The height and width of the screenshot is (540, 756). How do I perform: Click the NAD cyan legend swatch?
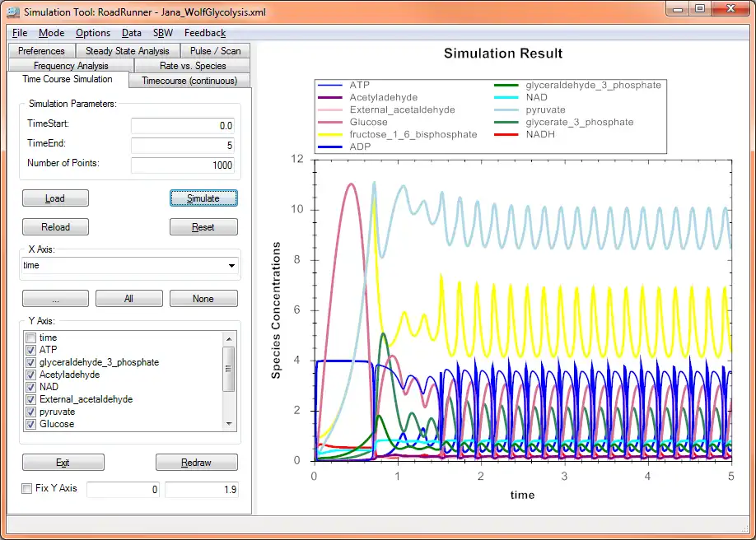click(506, 97)
